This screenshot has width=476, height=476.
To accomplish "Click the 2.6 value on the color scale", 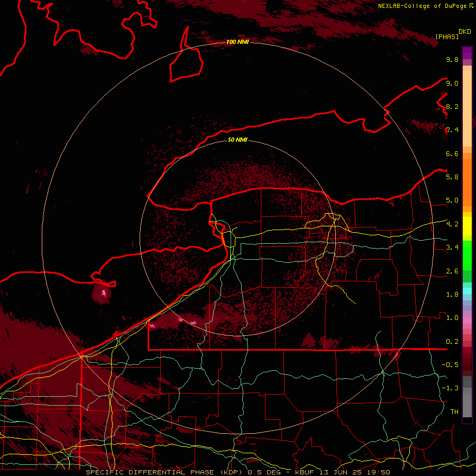I will pyautogui.click(x=452, y=271).
